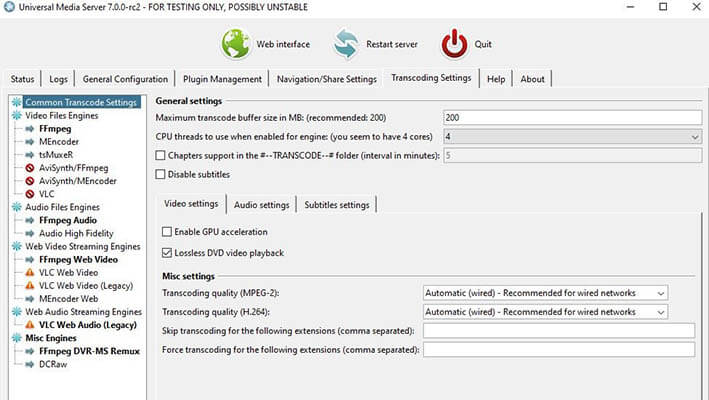Screen dimensions: 709x400
Task: Select FFmpeg DVR-MS Remux entry
Action: [90, 351]
